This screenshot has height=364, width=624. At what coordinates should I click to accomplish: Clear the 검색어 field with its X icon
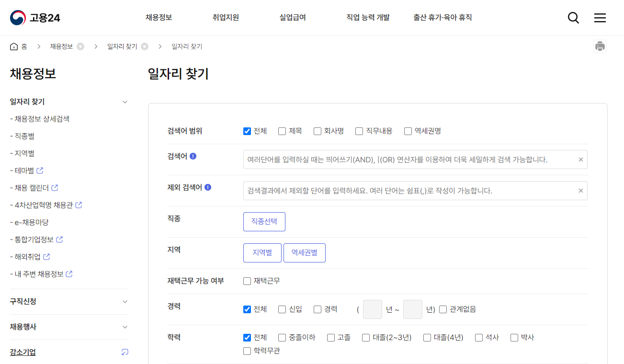[581, 159]
